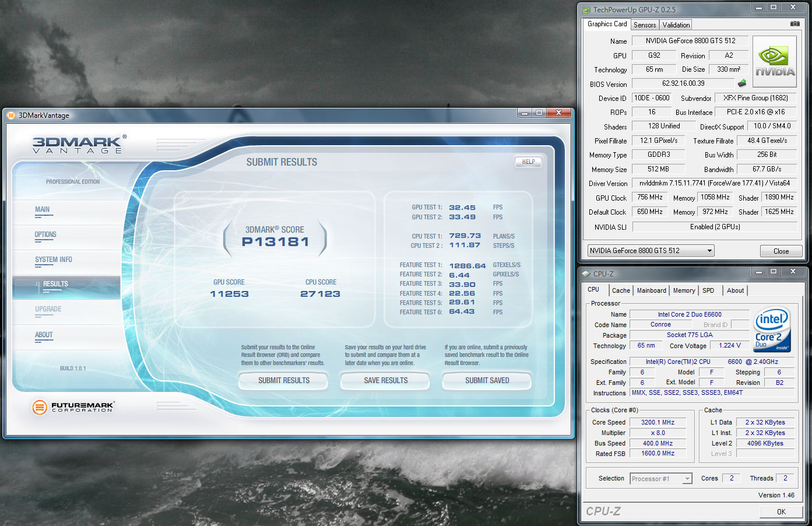
Task: Switch to the Sensors tab in GPU-Z
Action: (x=645, y=25)
